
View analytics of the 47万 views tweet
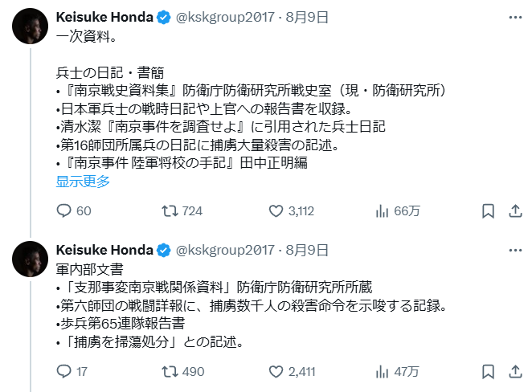383,372
